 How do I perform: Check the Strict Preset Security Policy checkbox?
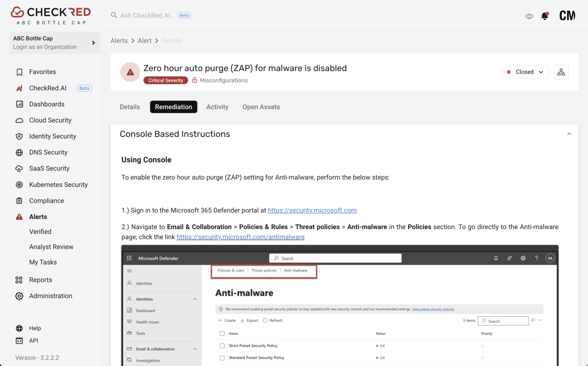pyautogui.click(x=222, y=345)
